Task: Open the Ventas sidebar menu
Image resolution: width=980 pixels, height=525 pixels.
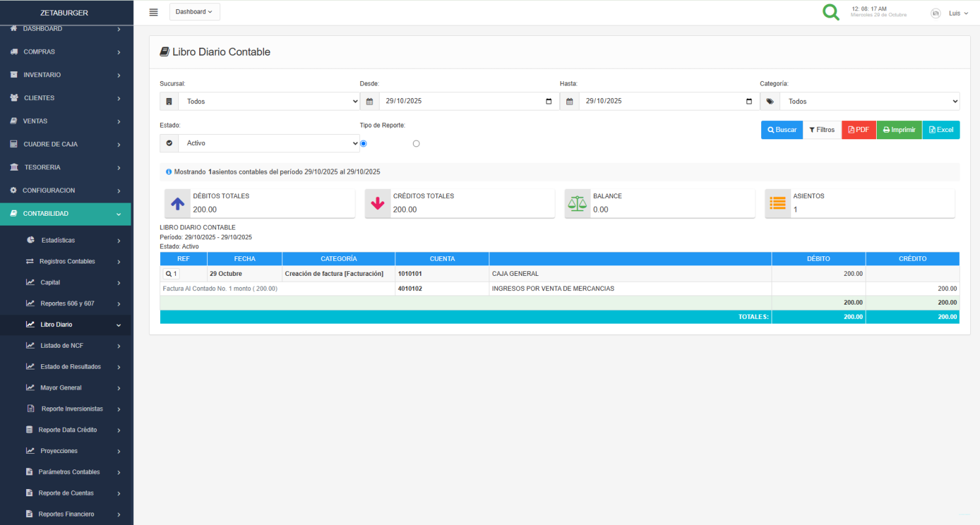Action: tap(65, 121)
